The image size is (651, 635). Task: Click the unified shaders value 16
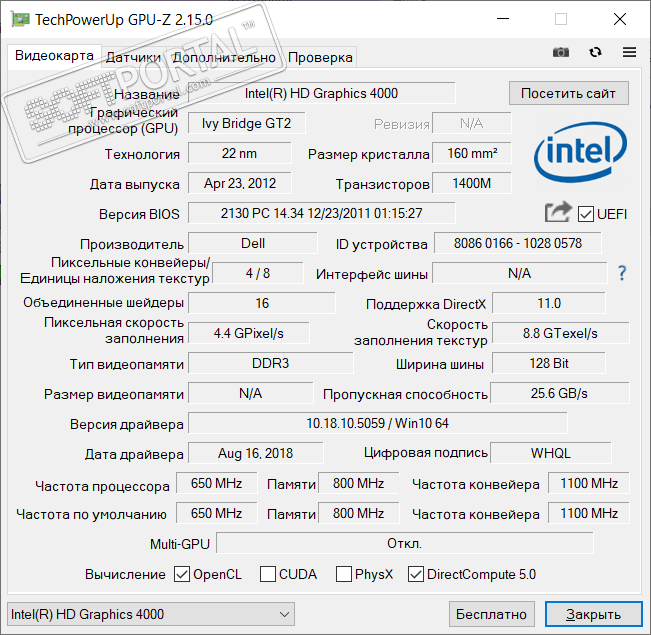262,302
